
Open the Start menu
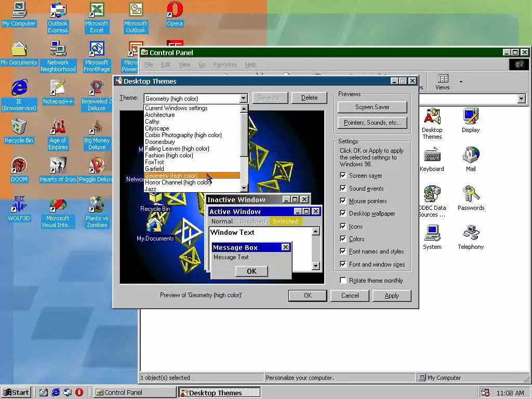[x=16, y=392]
